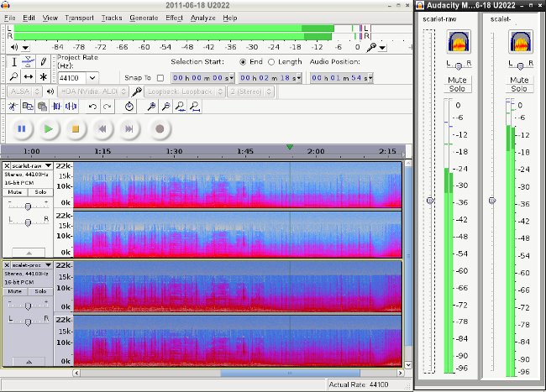
Task: Open the Tracks menu
Action: (112, 18)
